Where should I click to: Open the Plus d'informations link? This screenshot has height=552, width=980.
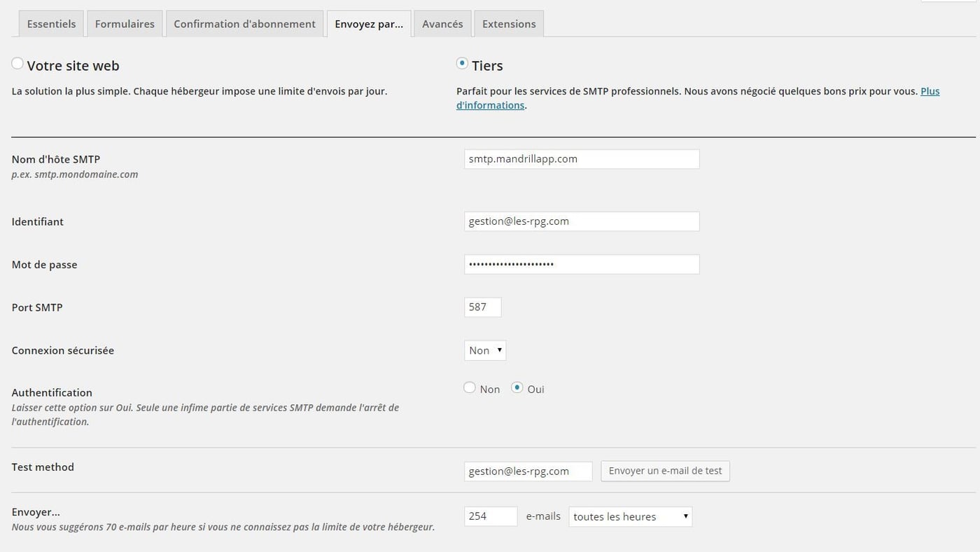[x=930, y=90]
